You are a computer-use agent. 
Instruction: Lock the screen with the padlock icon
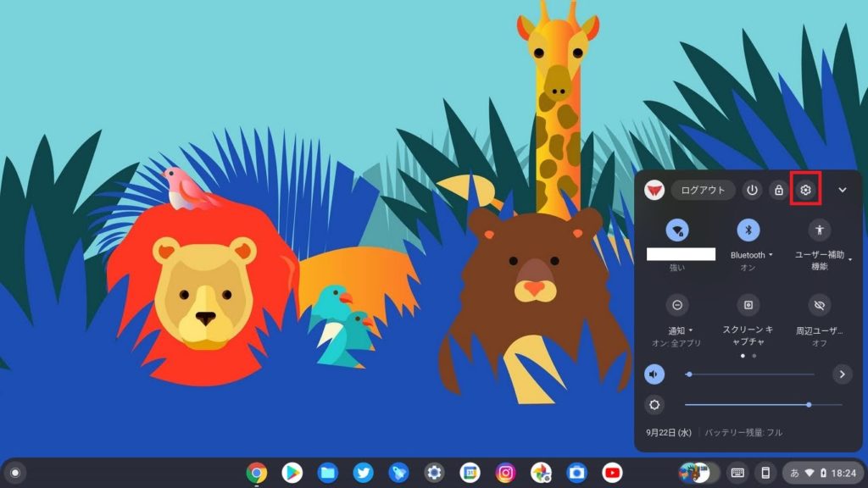778,191
